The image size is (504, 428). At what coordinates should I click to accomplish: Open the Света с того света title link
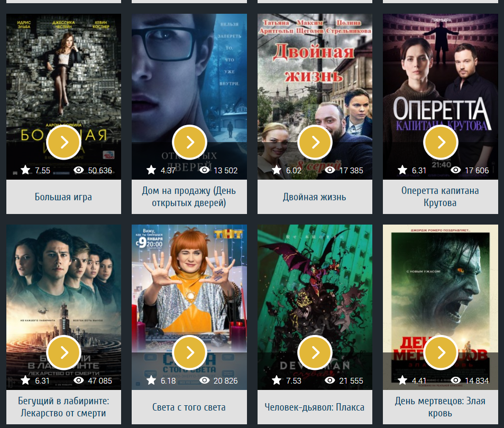[189, 407]
